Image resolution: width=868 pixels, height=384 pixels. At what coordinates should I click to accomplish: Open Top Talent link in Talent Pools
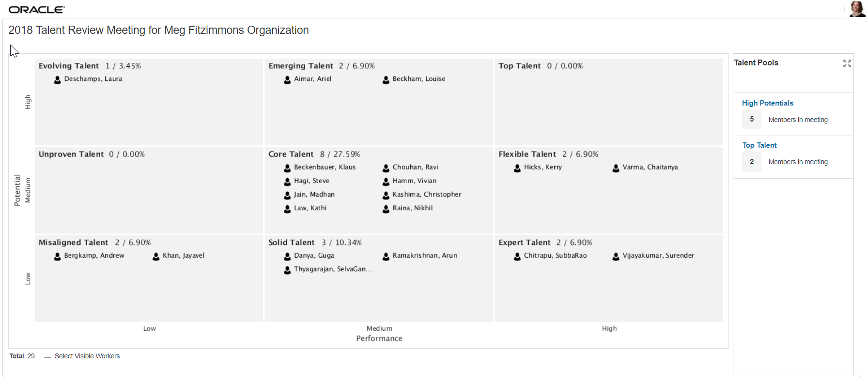tap(759, 145)
